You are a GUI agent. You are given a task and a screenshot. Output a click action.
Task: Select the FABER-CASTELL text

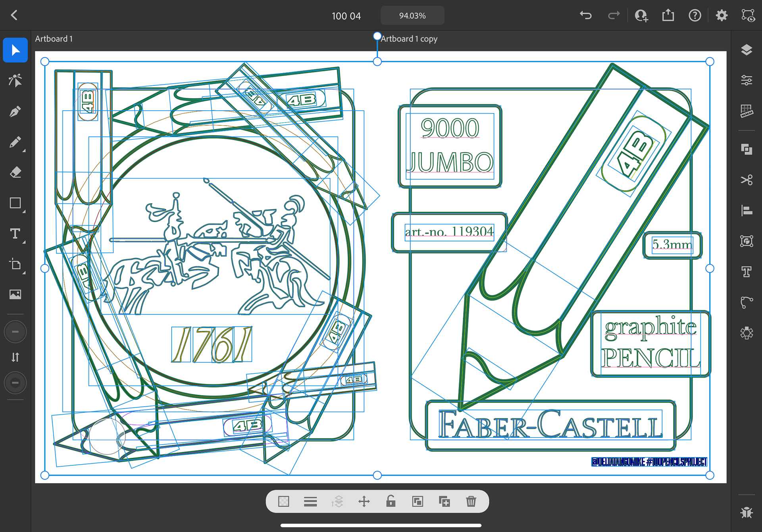pos(550,424)
